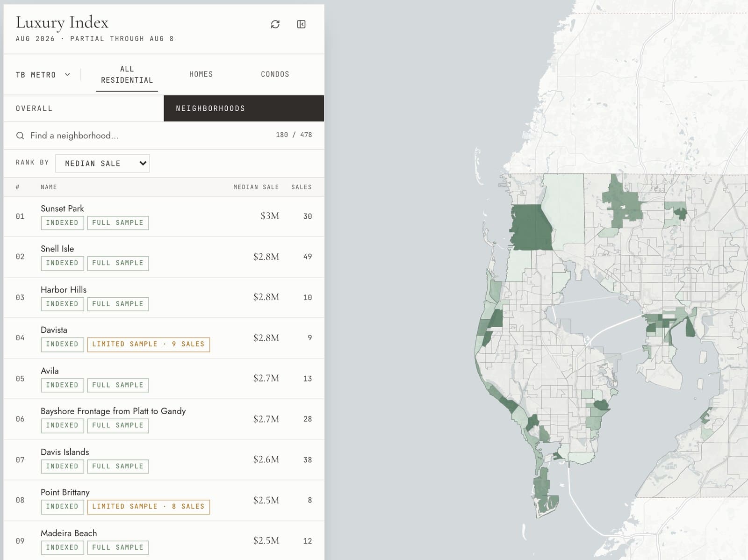This screenshot has width=748, height=560.
Task: Switch to the Overall view
Action: tap(84, 108)
